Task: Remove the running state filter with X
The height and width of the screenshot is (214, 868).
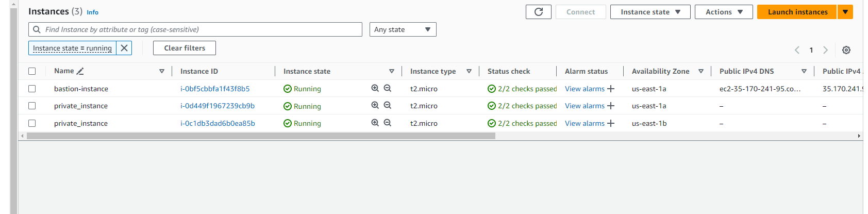Action: tap(124, 48)
